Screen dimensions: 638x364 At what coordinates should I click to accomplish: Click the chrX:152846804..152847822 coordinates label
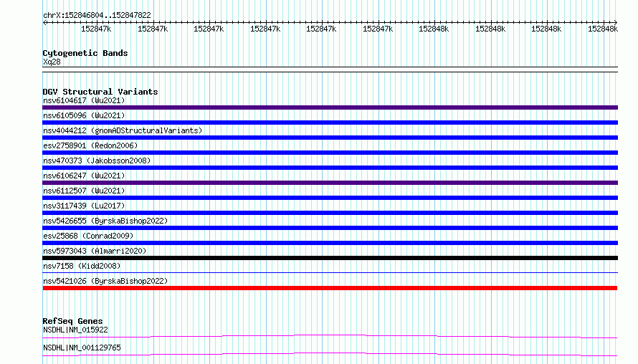click(97, 15)
